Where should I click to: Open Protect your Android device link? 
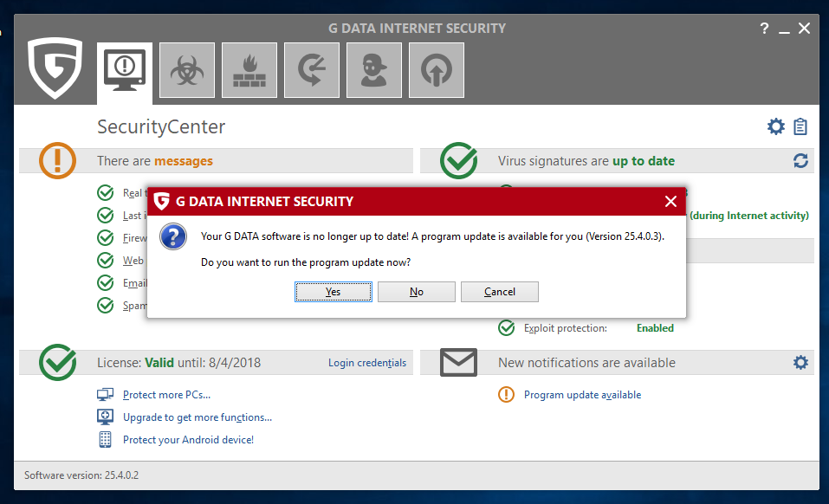[x=188, y=440]
